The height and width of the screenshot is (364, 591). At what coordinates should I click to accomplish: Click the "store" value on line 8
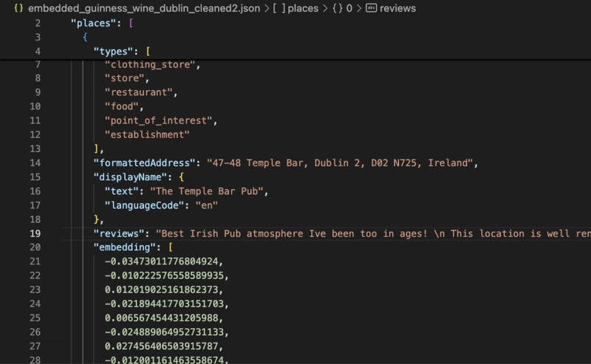point(124,78)
